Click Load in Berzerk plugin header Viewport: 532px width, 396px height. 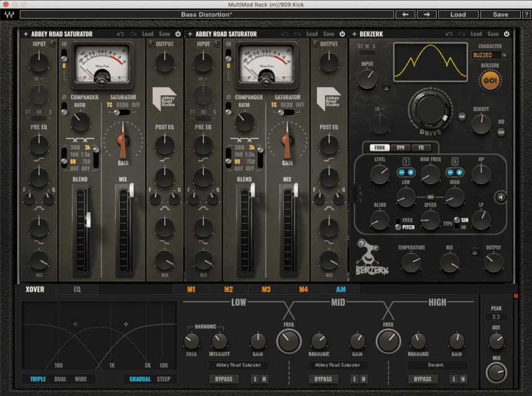click(476, 34)
